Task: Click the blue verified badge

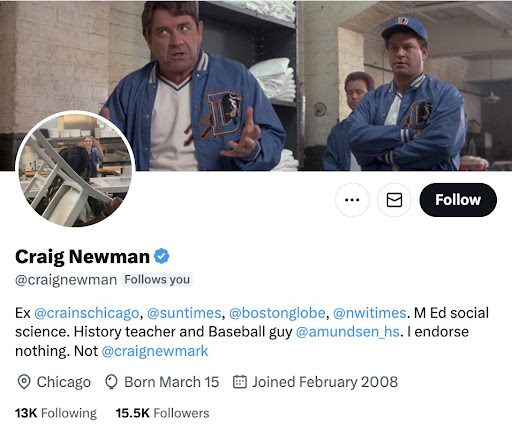Action: pyautogui.click(x=162, y=256)
